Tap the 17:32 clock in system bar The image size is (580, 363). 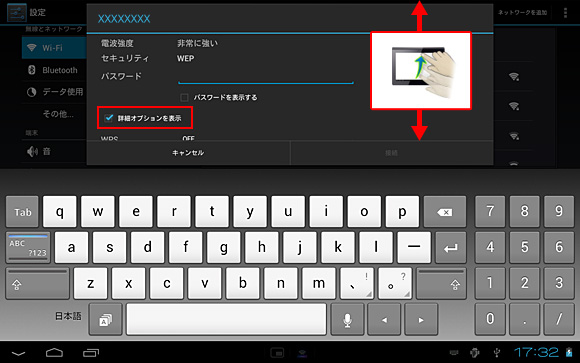pyautogui.click(x=536, y=352)
